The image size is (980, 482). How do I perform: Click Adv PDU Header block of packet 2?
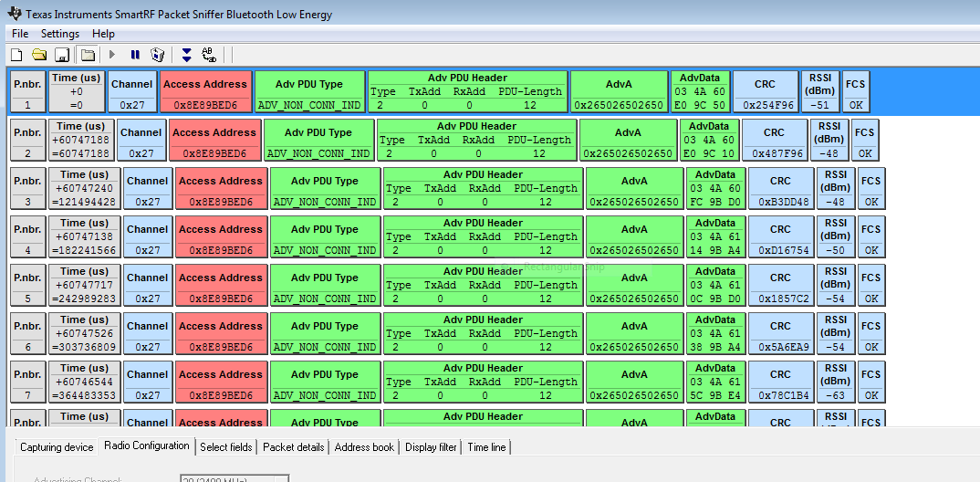point(477,140)
